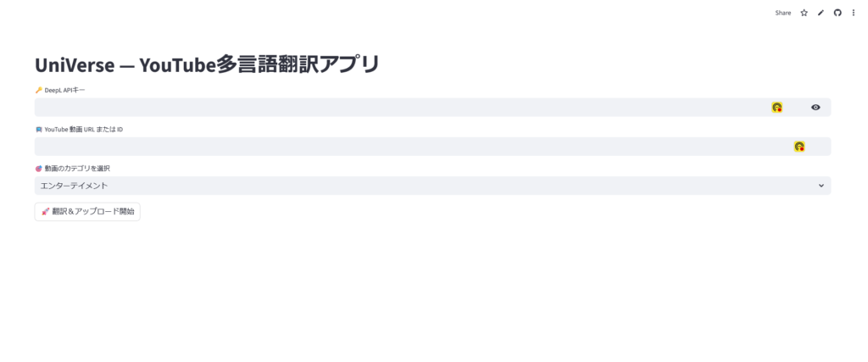The image size is (868, 362).
Task: Click the yellow extension icon in the DeepL API field
Action: (x=777, y=108)
